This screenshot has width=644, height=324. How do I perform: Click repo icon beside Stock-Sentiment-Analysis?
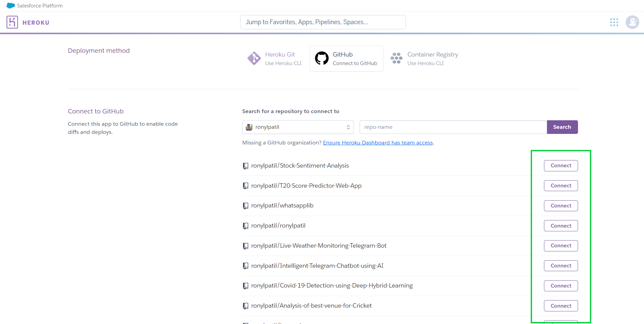(x=246, y=166)
